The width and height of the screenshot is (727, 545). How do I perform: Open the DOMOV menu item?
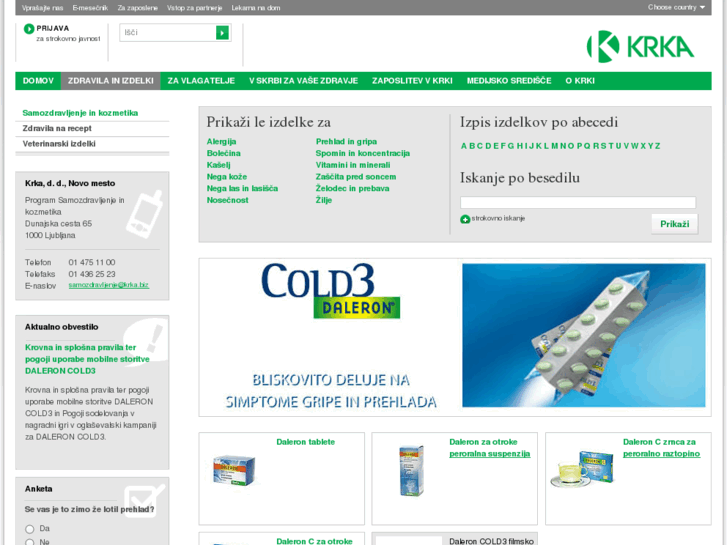38,81
